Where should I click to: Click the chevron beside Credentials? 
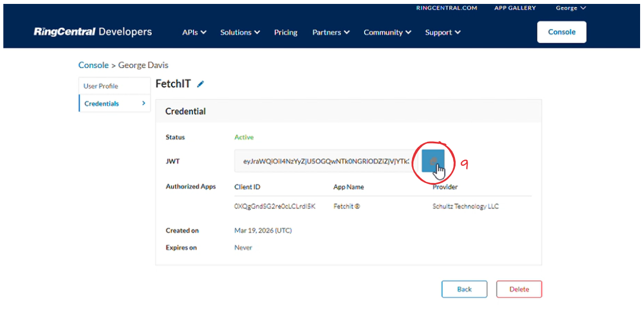143,103
